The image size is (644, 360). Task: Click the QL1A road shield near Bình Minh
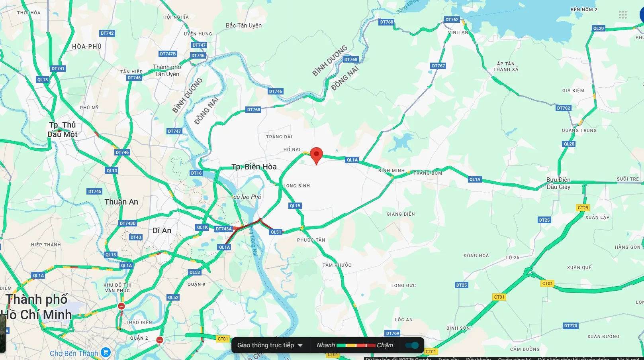[x=352, y=160]
